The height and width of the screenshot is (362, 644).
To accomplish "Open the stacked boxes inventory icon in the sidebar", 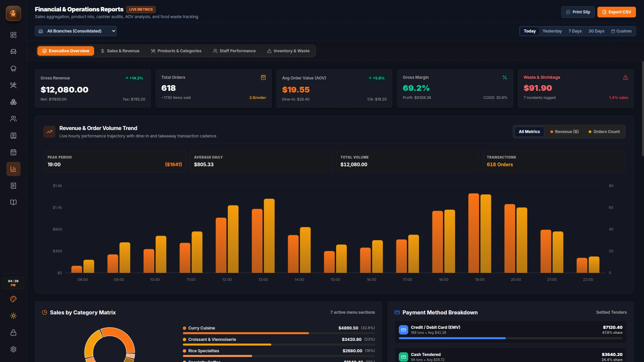I will coord(13,102).
